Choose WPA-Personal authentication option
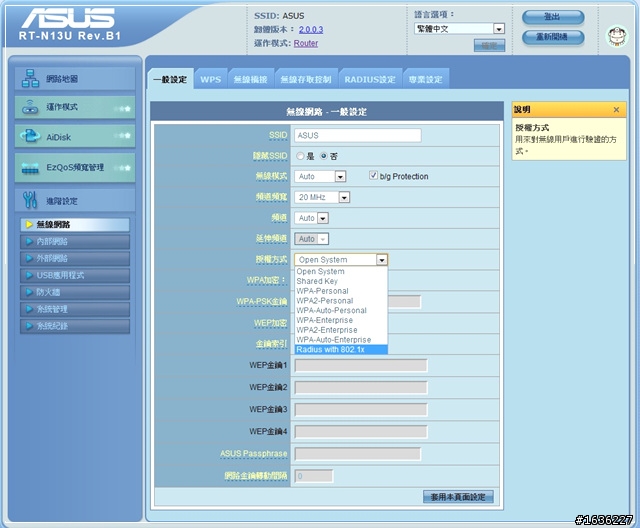Image resolution: width=640 pixels, height=528 pixels. [x=341, y=291]
